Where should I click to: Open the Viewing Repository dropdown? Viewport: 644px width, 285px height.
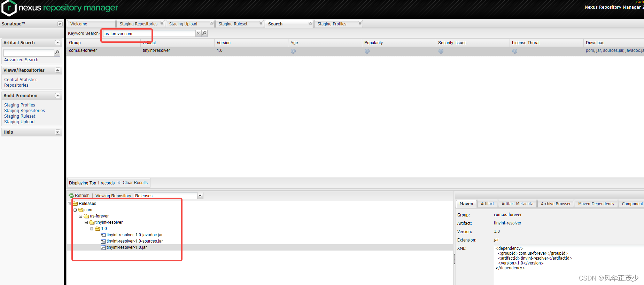click(x=200, y=196)
